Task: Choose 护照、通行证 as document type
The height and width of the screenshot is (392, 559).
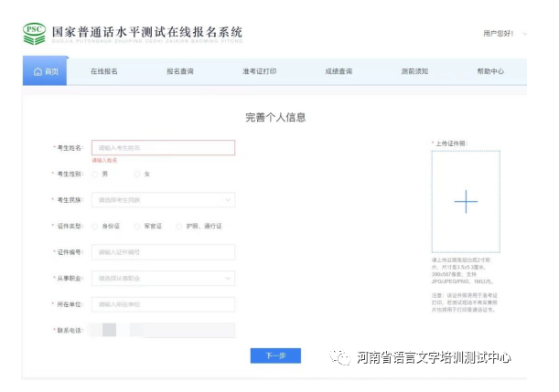Action: 179,227
